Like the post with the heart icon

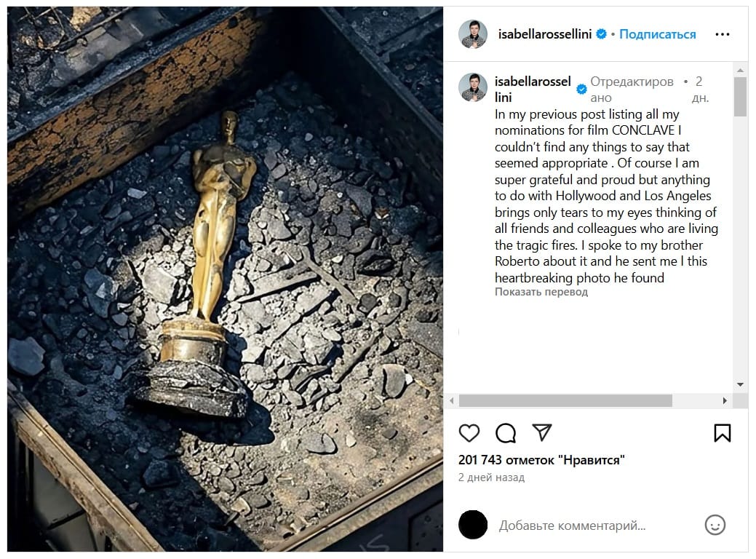[x=469, y=432]
